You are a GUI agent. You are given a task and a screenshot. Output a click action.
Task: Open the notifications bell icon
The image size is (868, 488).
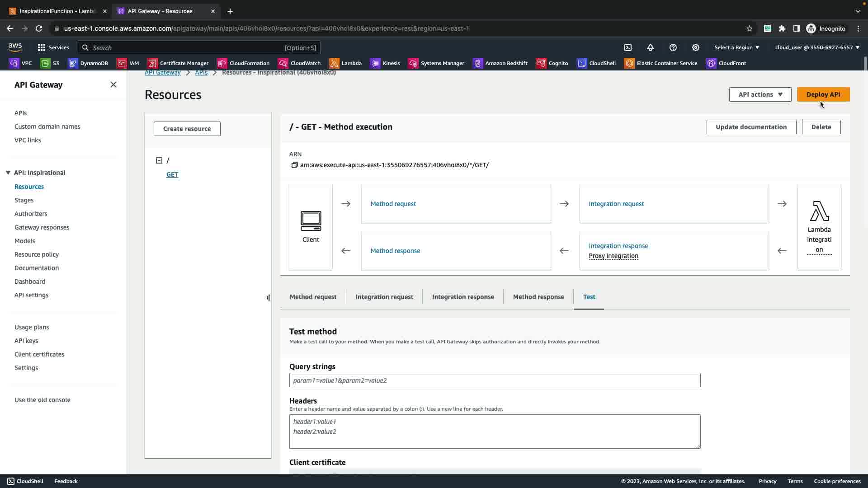(x=651, y=47)
